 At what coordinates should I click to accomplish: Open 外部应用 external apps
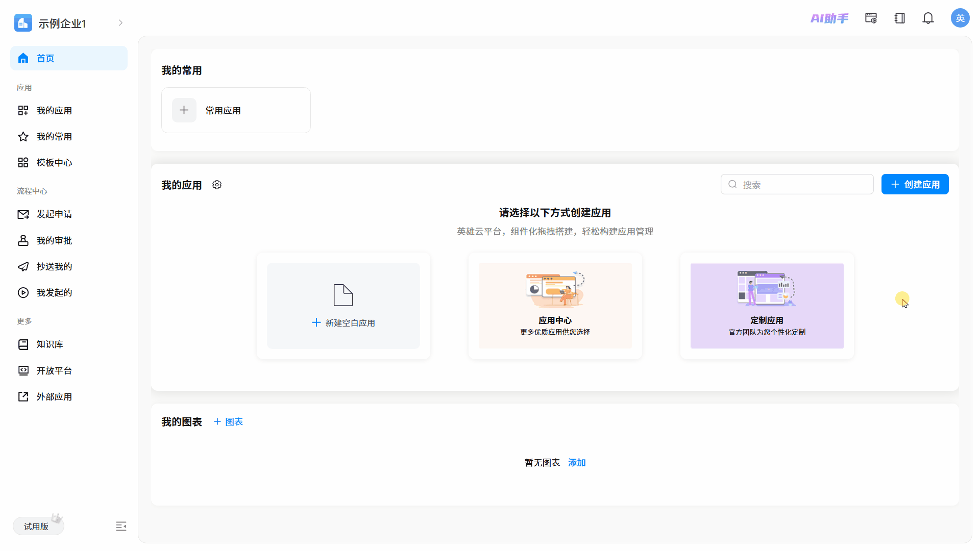tap(69, 397)
